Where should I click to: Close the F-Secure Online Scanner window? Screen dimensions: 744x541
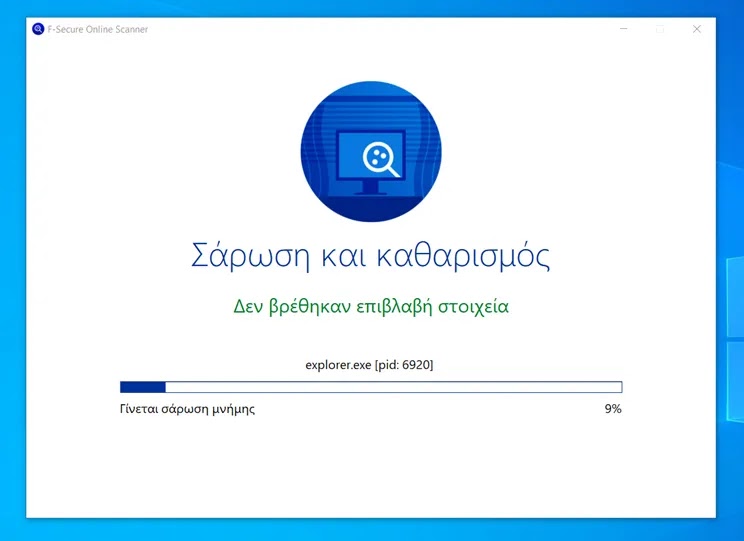[697, 29]
